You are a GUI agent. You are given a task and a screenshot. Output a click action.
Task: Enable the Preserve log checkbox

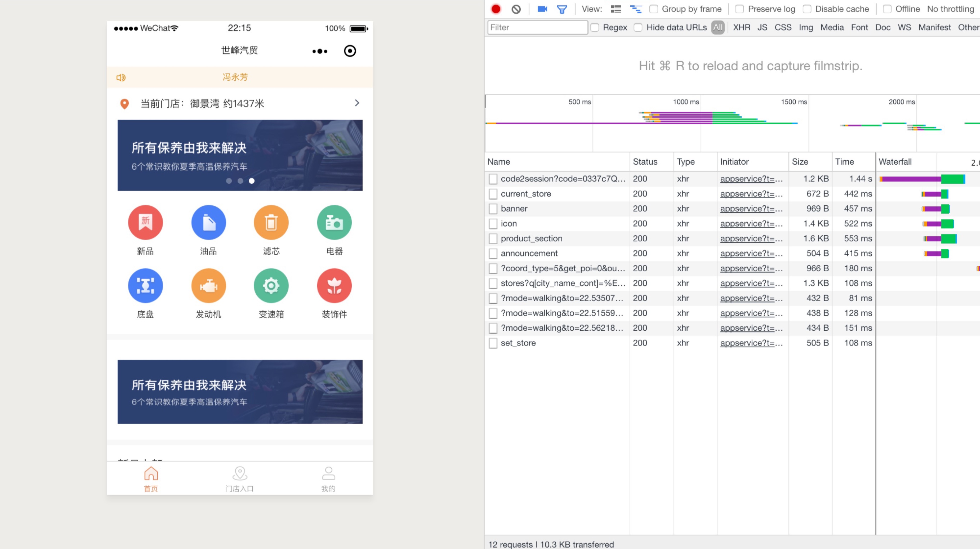pos(740,9)
